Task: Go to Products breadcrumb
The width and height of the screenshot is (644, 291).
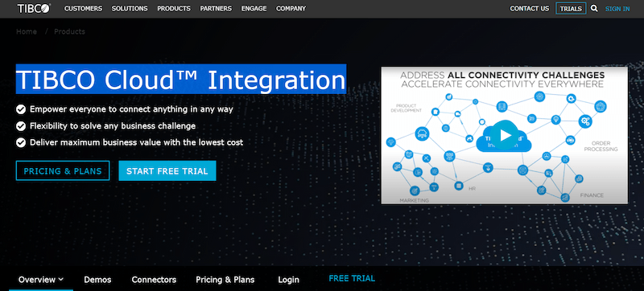Action: click(69, 31)
